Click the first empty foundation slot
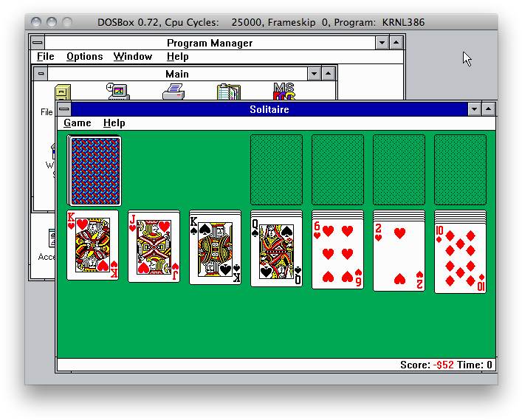 (277, 170)
